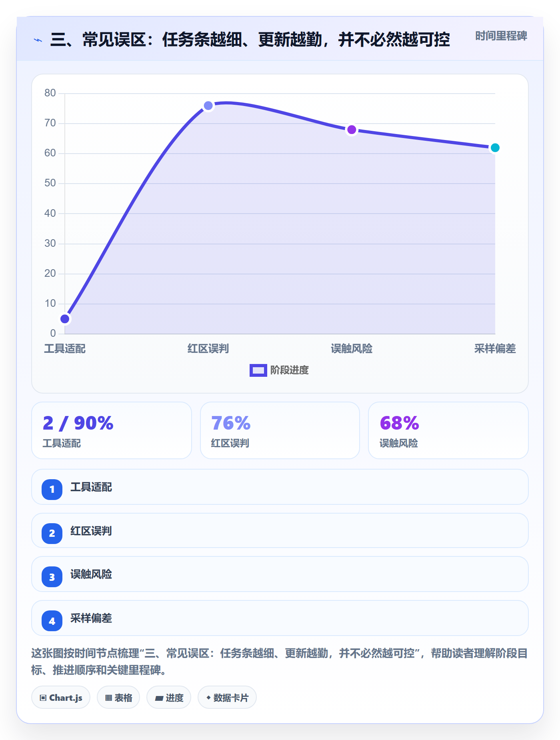Image resolution: width=560 pixels, height=740 pixels.
Task: Select the purple 误触风险 data point on the chart
Action: pos(352,130)
